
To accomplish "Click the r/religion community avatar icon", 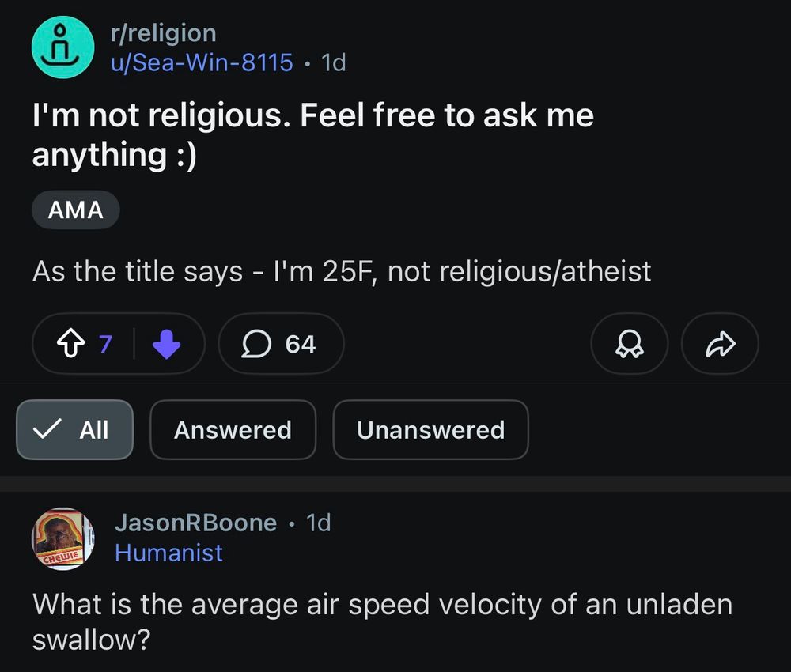I will coord(62,47).
